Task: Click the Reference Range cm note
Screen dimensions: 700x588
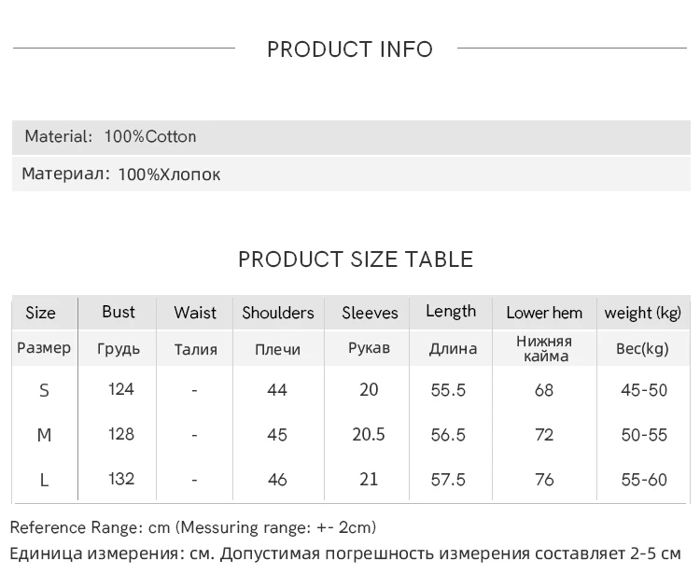Action: click(x=193, y=528)
